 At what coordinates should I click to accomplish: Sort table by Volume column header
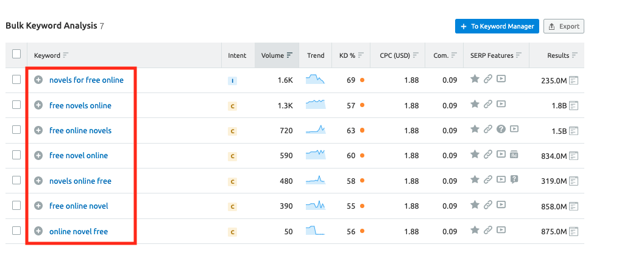tap(277, 55)
